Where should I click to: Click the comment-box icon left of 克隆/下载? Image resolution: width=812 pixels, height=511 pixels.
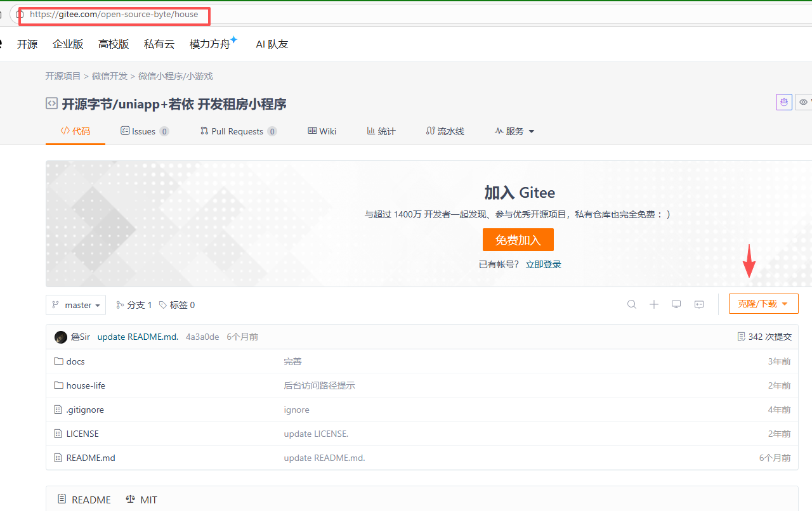(x=699, y=304)
